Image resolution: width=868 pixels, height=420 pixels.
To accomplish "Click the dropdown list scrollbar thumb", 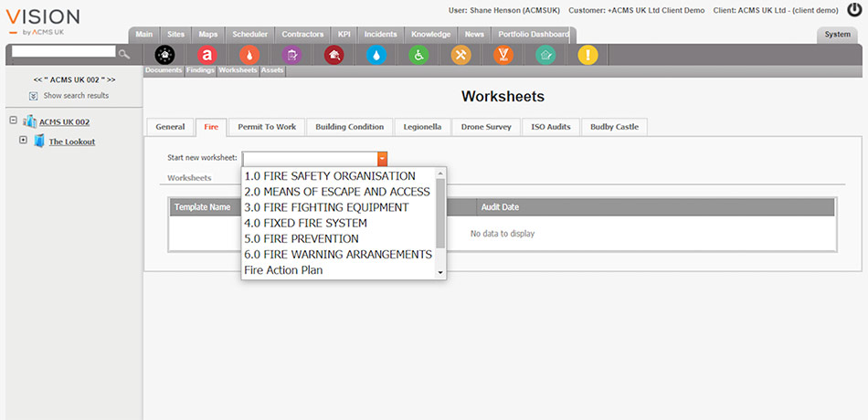I will pos(440,213).
